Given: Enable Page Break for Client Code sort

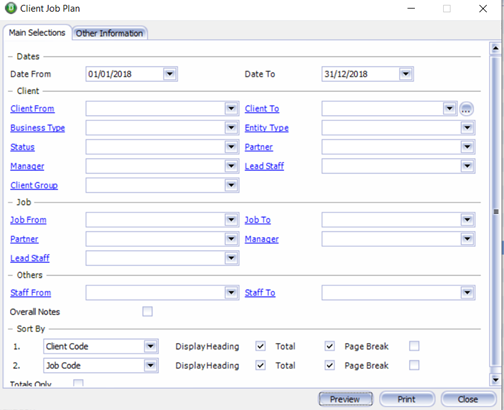Looking at the screenshot, I should 414,346.
